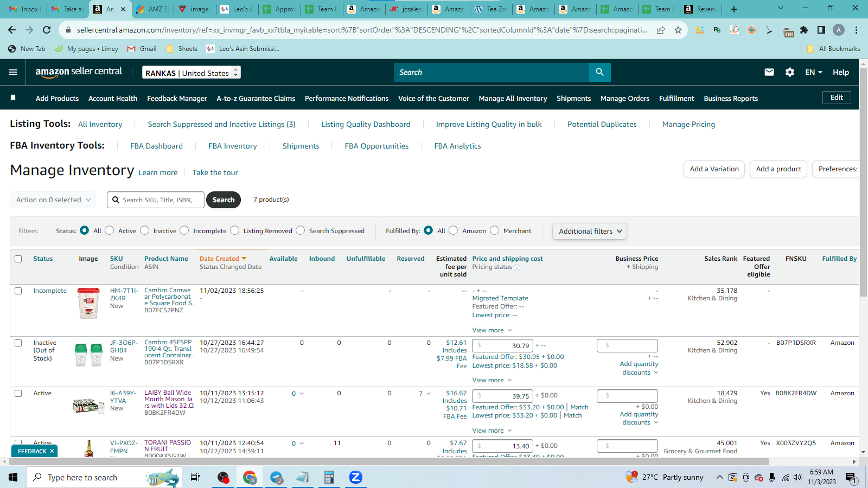Select the Search Suppressed status radio
The width and height of the screenshot is (868, 488).
click(301, 230)
